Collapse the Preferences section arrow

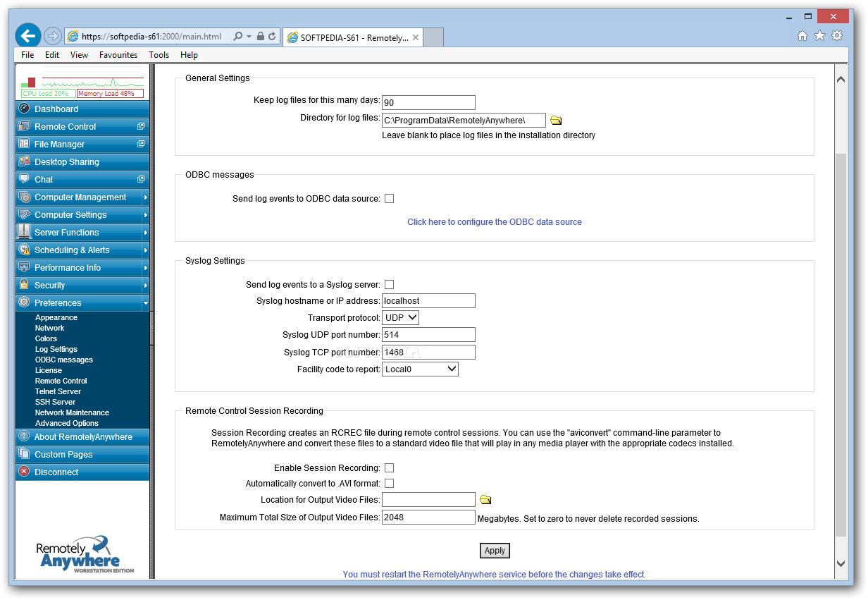point(145,303)
